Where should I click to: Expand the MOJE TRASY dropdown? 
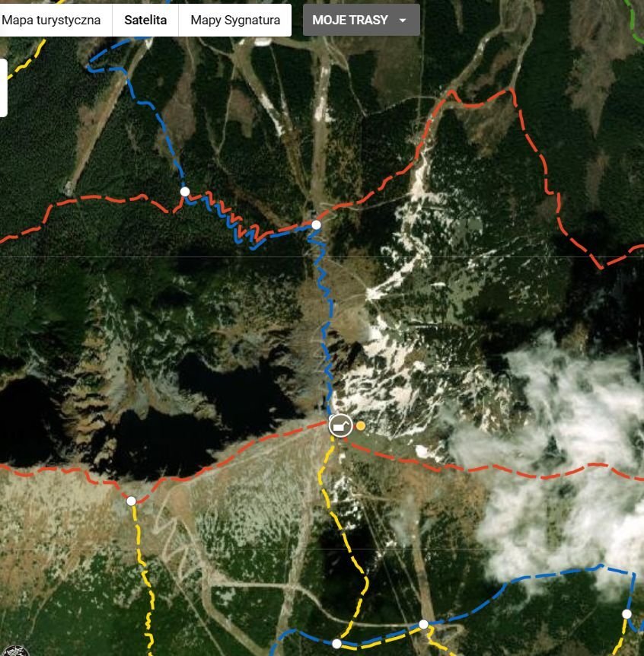pos(362,20)
